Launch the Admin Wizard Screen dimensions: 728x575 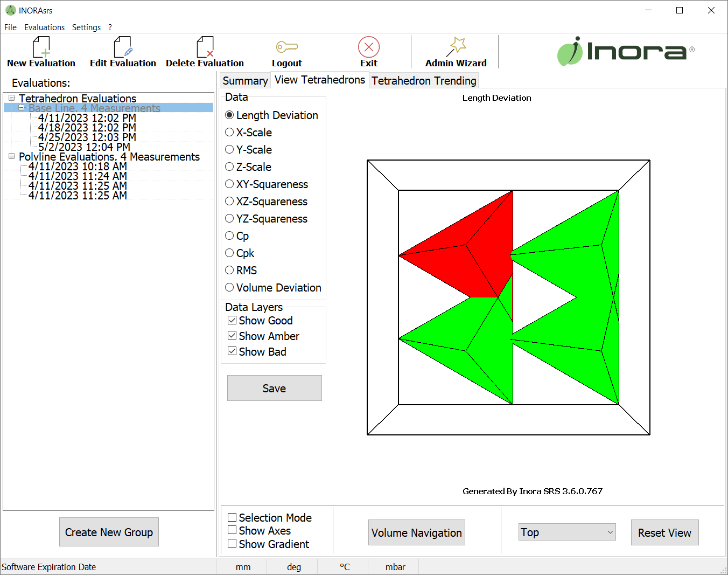click(456, 47)
